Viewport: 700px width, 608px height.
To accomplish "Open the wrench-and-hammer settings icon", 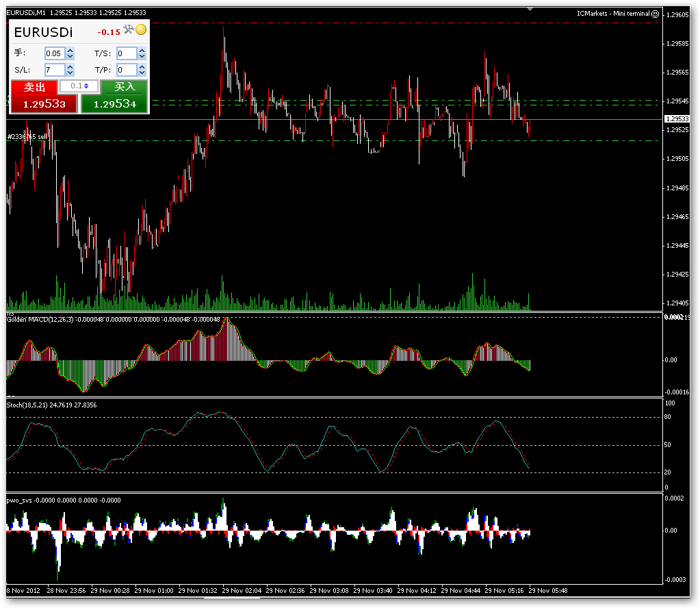I will click(128, 29).
